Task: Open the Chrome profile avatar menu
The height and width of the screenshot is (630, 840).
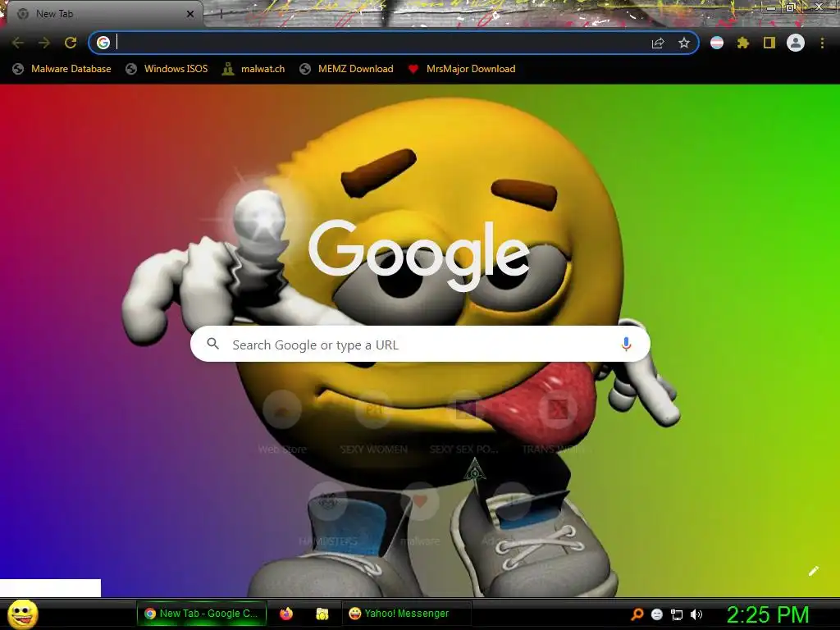Action: tap(796, 43)
